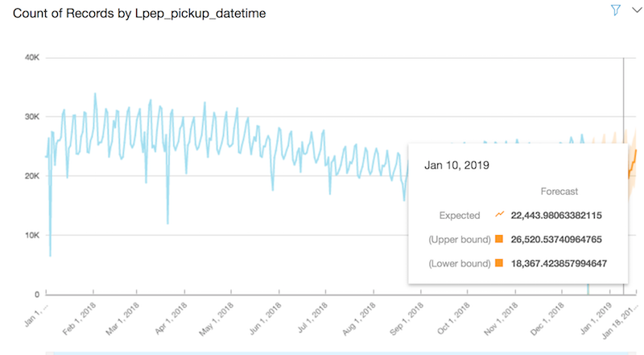Expand the visual menu chevron

click(634, 10)
